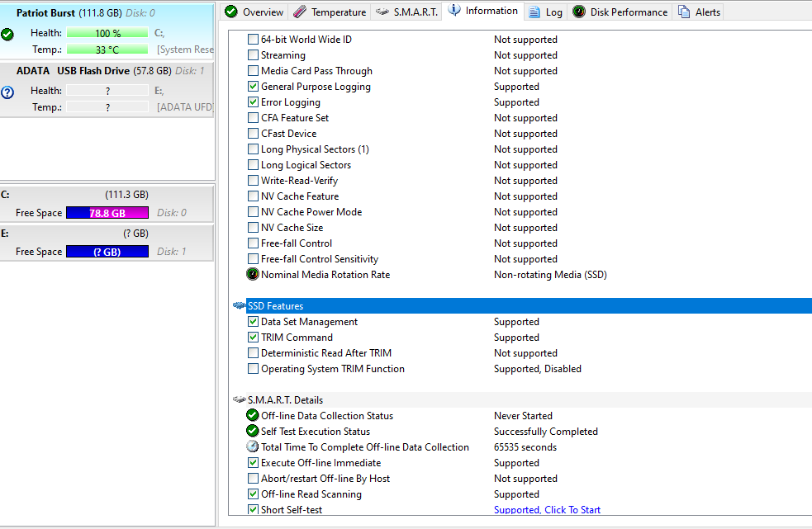This screenshot has height=529, width=812.
Task: Switch to the Temperature tab
Action: (x=329, y=12)
